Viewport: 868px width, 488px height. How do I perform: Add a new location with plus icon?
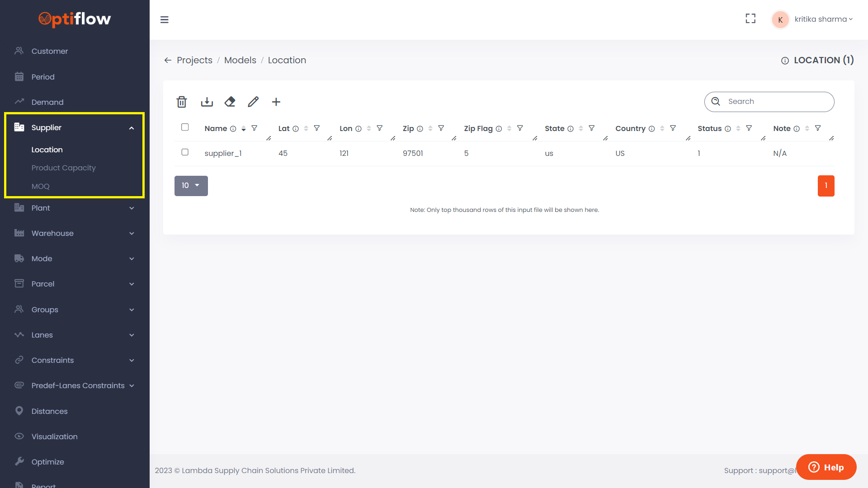coord(276,102)
